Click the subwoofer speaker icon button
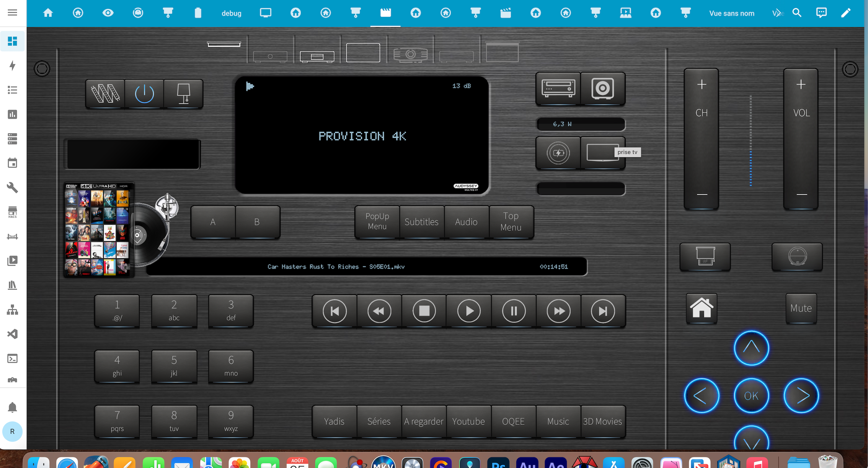 tap(603, 88)
